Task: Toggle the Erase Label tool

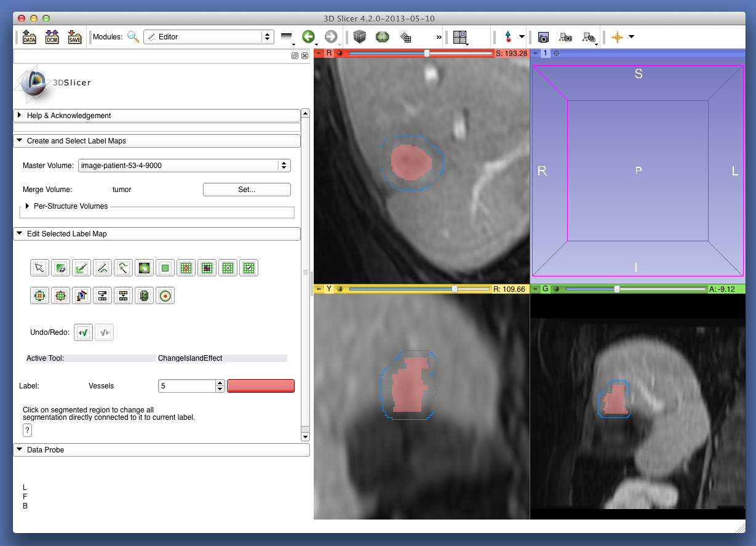Action: [60, 268]
